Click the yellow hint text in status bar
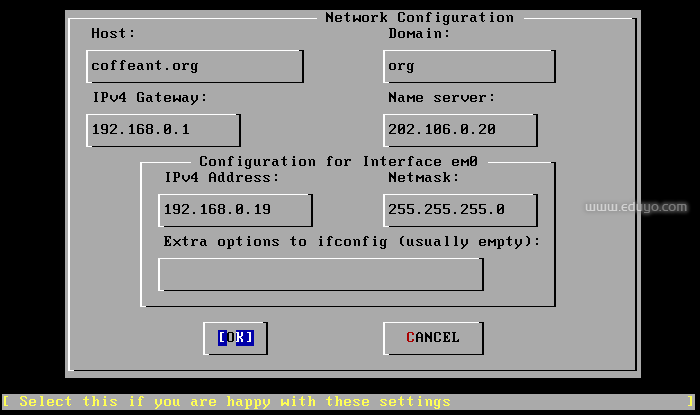The height and width of the screenshot is (415, 700). (x=234, y=402)
